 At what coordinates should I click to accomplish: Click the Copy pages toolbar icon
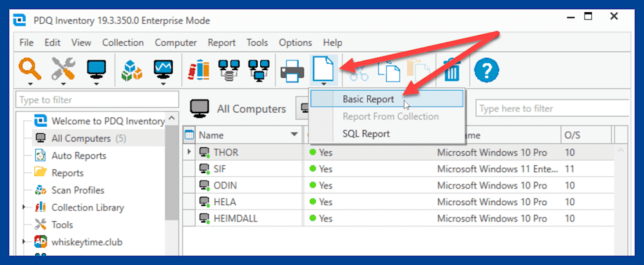389,71
